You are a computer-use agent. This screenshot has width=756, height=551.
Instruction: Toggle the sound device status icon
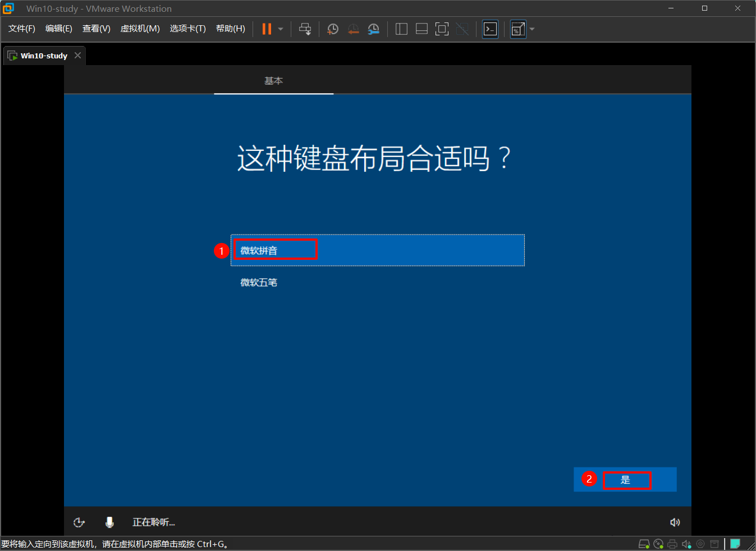coord(686,543)
